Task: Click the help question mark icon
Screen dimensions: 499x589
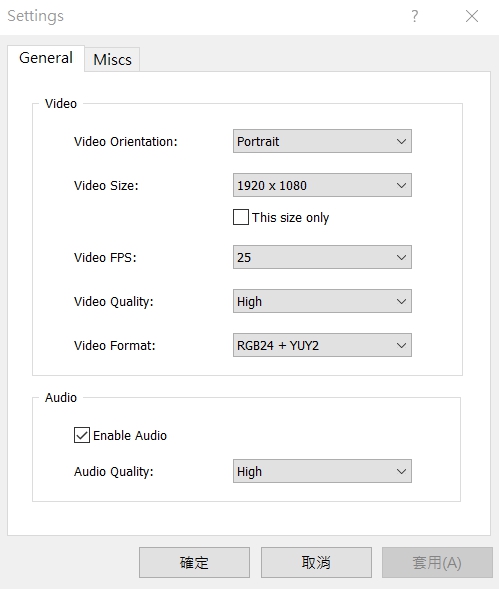Action: pyautogui.click(x=414, y=16)
